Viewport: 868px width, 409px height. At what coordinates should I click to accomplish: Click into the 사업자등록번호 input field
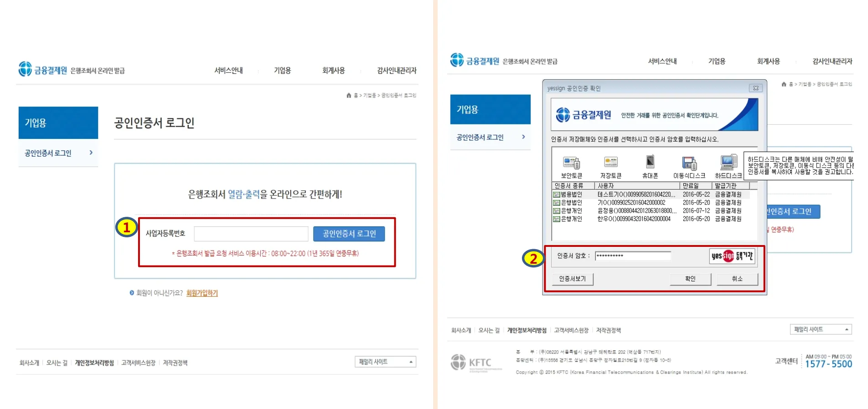click(x=251, y=234)
